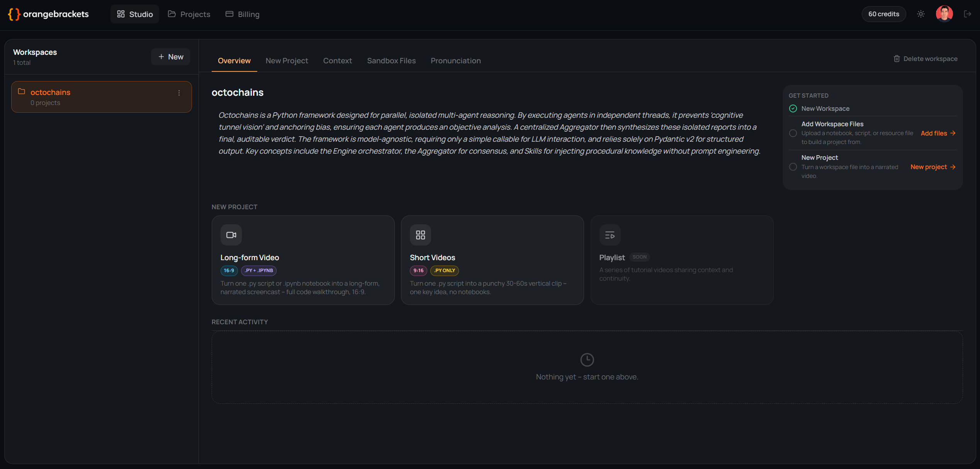Open the Pronunciation tab
Screen dimensions: 980x469
[455, 61]
